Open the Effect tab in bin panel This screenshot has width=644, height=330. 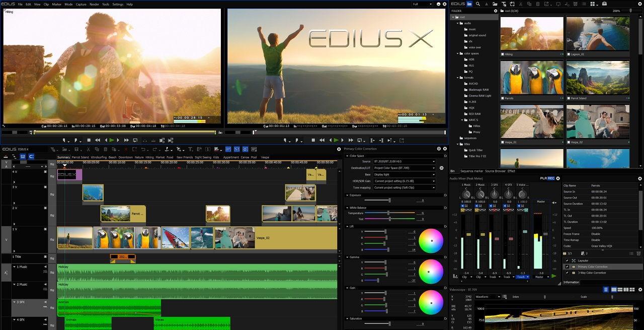point(512,171)
